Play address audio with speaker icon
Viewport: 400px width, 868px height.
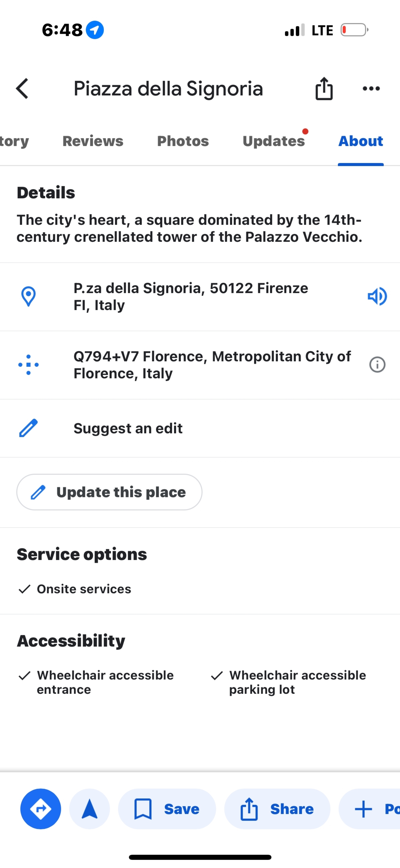[377, 297]
